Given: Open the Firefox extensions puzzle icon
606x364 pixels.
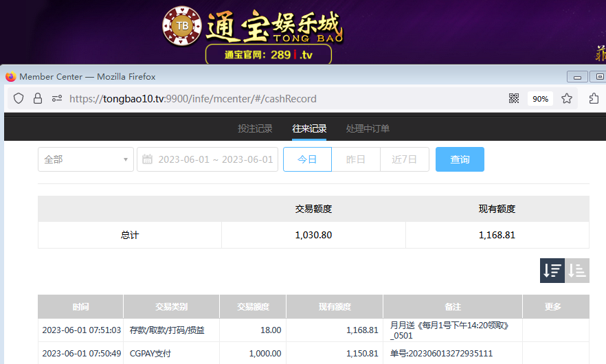Looking at the screenshot, I should (x=594, y=99).
